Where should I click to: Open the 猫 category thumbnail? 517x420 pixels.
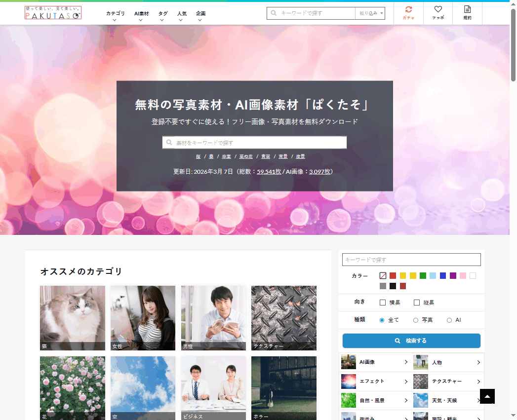73,318
